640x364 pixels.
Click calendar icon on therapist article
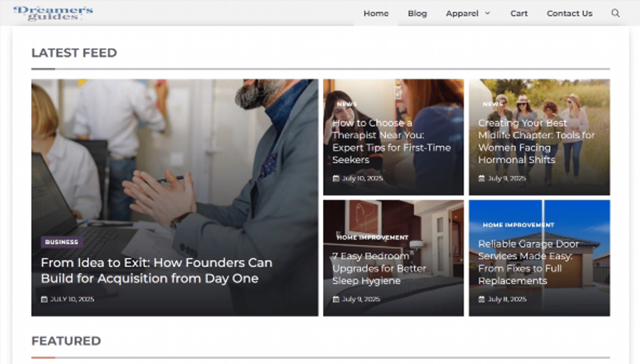click(336, 178)
